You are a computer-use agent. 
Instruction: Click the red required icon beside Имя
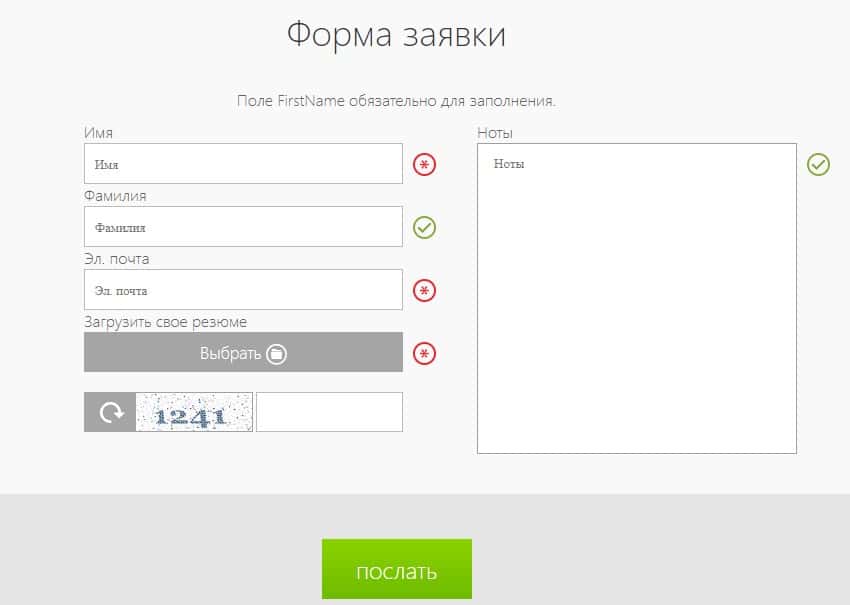tap(424, 164)
